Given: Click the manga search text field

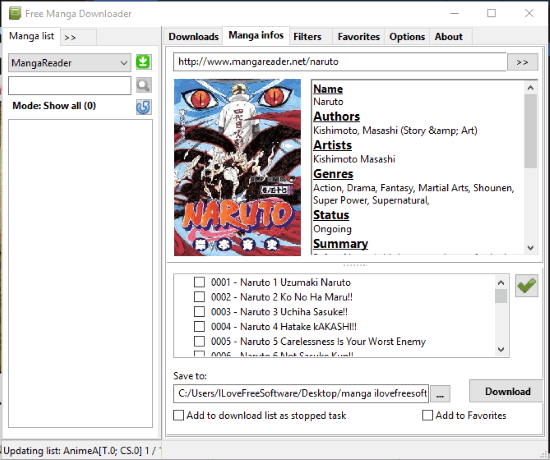Looking at the screenshot, I should (69, 85).
